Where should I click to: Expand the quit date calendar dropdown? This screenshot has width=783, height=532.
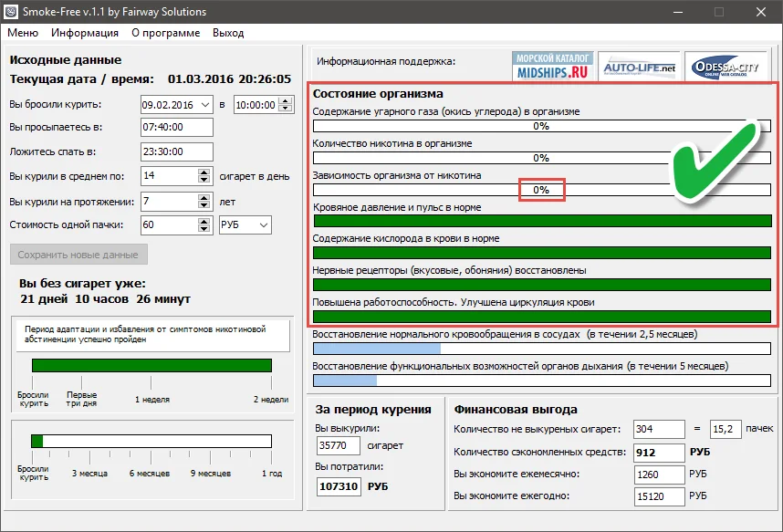tap(204, 105)
